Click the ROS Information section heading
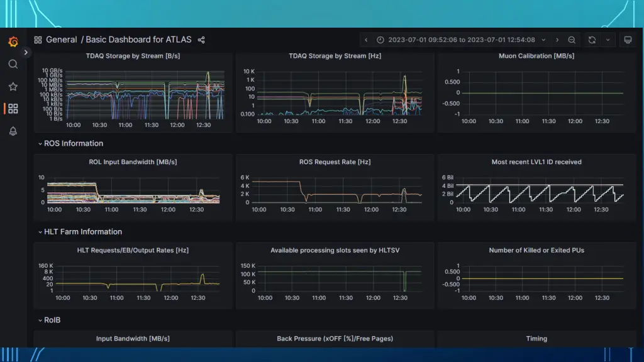This screenshot has height=362, width=644. click(74, 144)
